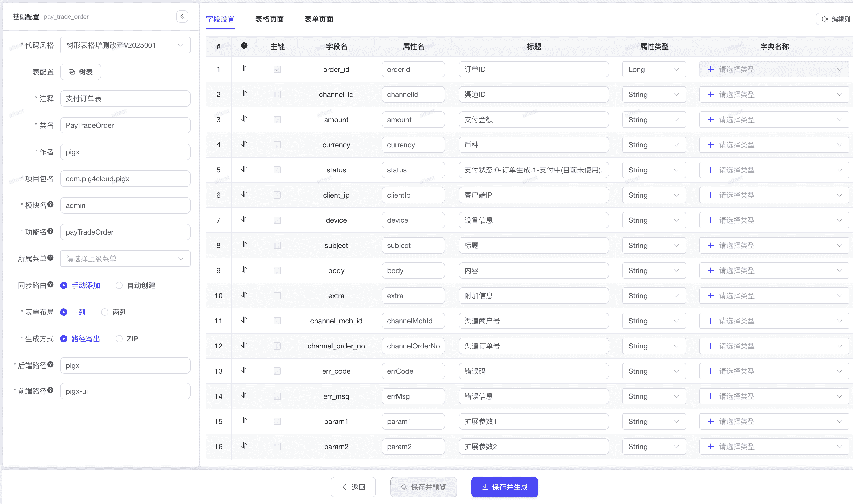Screen dimensions: 853x504
Task: Click the help icon next to 后端路径
Action: click(x=50, y=364)
